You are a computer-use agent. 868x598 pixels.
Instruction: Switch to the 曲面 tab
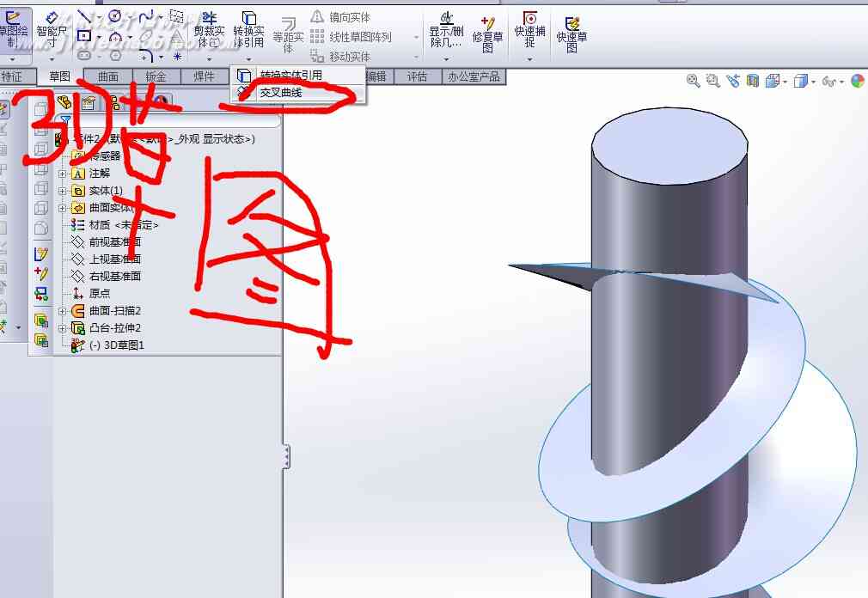[108, 76]
